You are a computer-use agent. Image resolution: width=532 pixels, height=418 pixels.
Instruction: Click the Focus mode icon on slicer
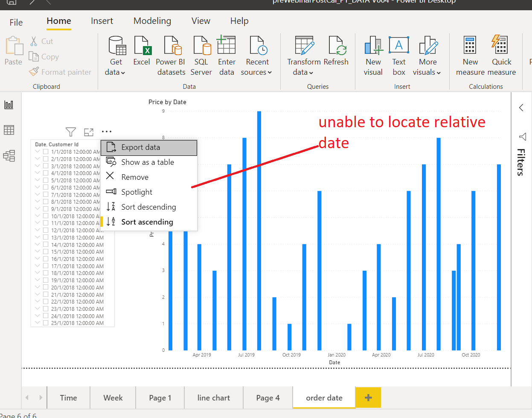(x=89, y=132)
